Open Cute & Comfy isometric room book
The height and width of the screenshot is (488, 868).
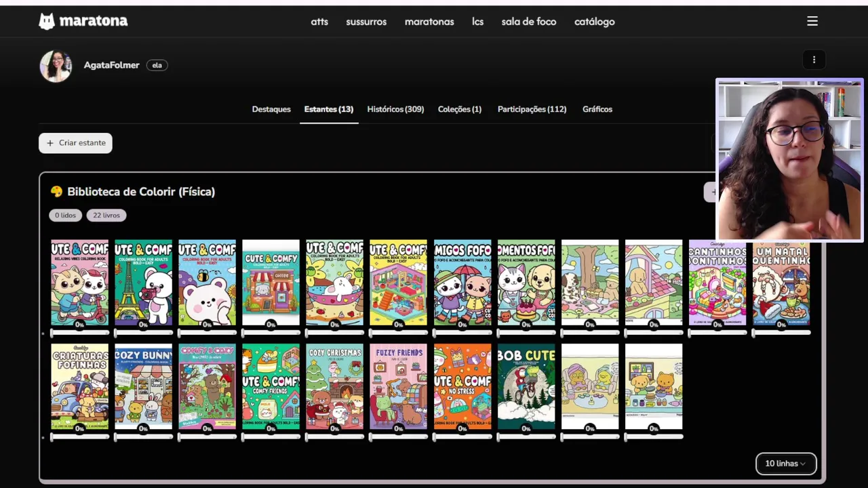click(398, 283)
